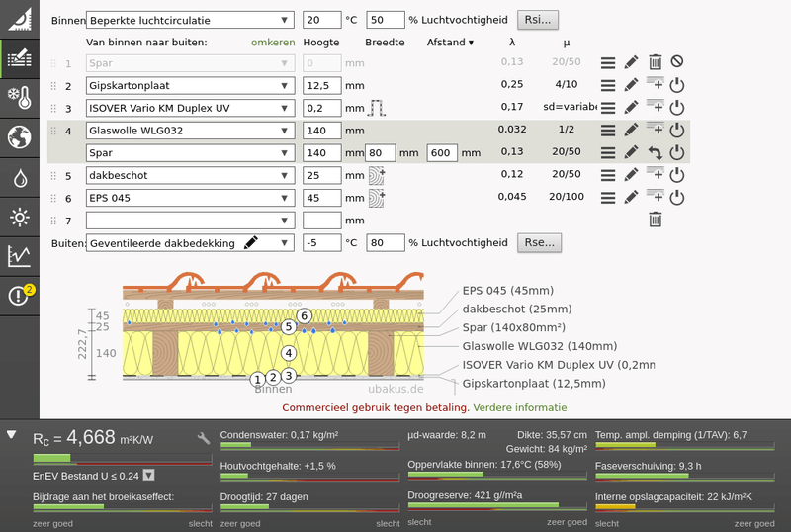Click omkeren link to reverse layers

(x=273, y=43)
